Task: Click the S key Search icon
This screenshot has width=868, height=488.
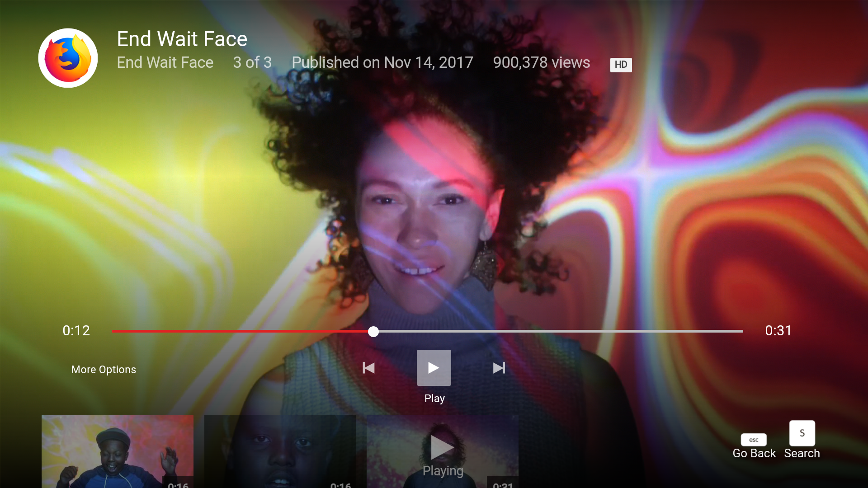Action: [x=802, y=433]
